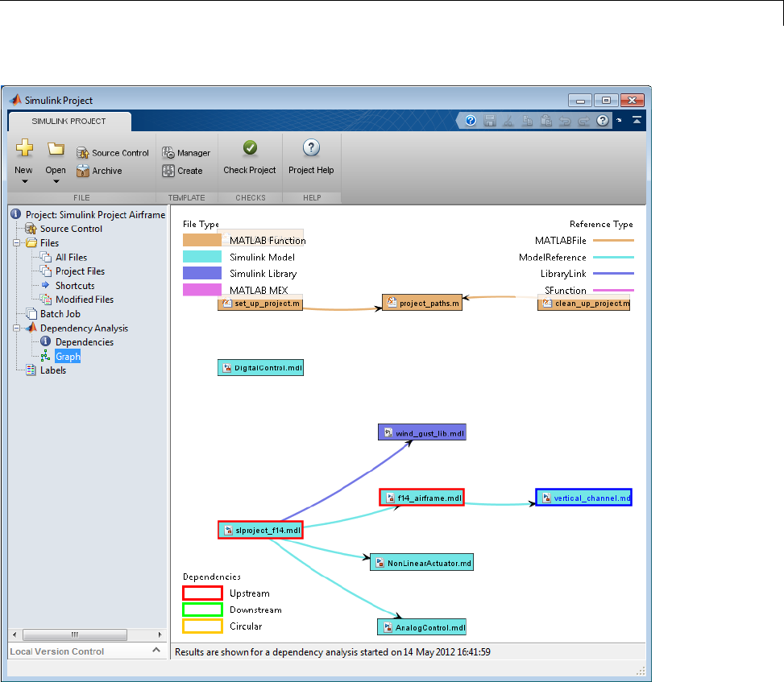Screen dimensions: 784x682
Task: Collapse the Dependency Analysis node
Action: (x=16, y=329)
